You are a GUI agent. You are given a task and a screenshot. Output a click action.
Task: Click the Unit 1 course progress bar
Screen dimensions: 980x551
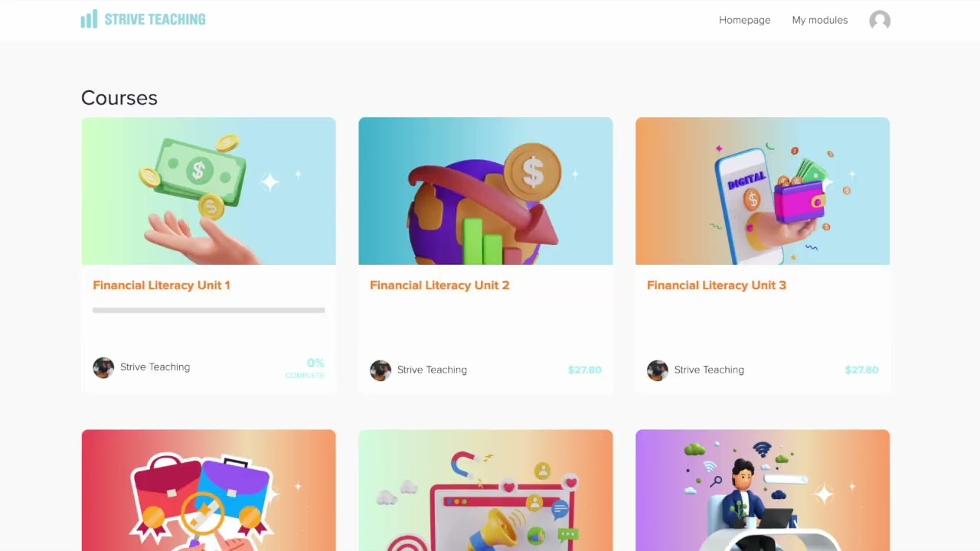[208, 310]
